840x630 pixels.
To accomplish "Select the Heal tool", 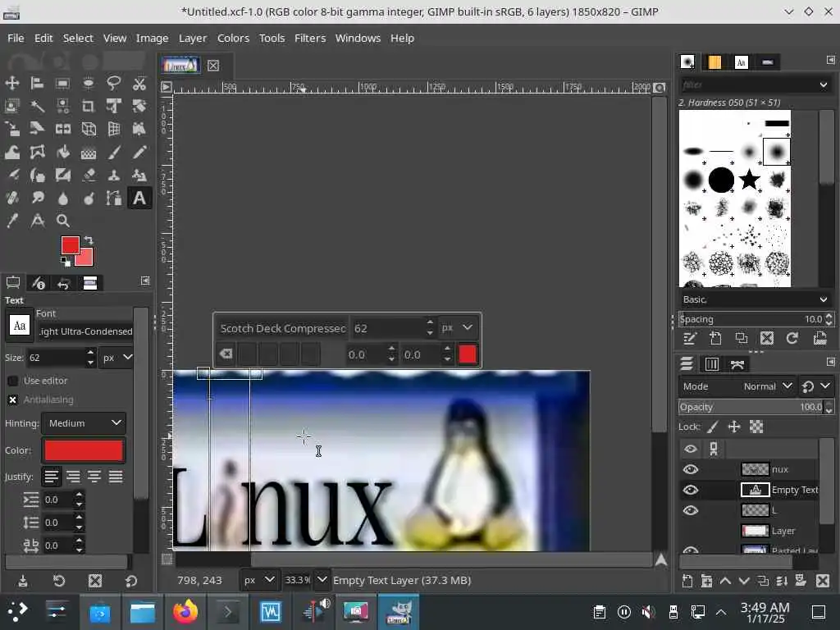I will click(11, 199).
